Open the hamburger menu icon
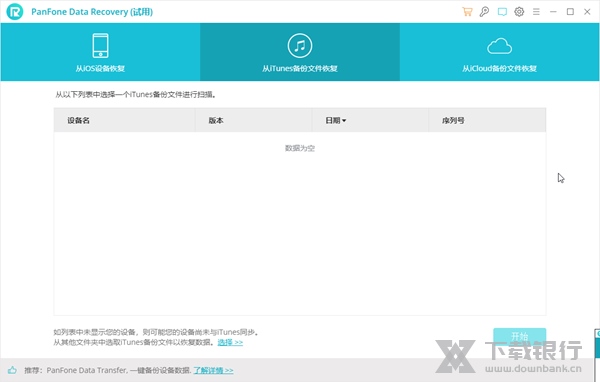 pos(536,12)
